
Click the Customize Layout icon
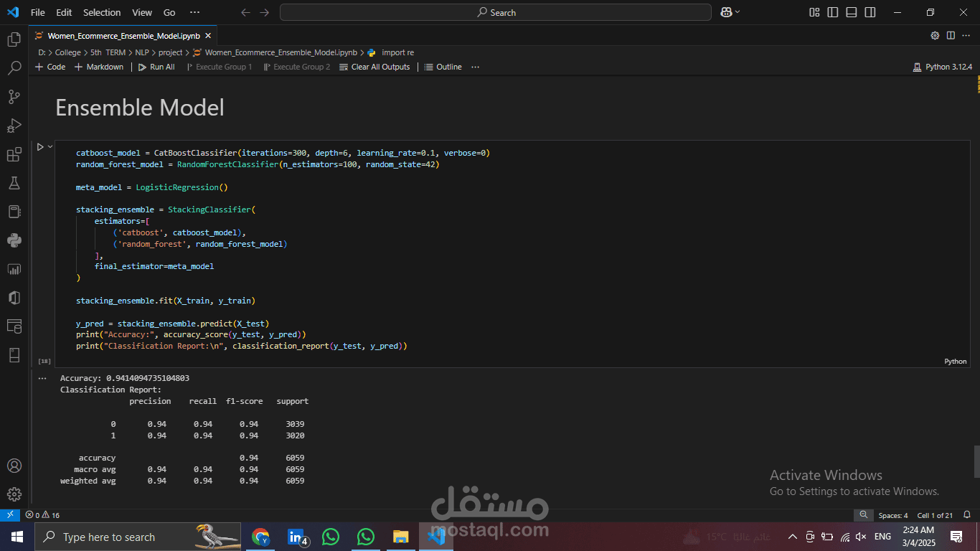point(814,12)
